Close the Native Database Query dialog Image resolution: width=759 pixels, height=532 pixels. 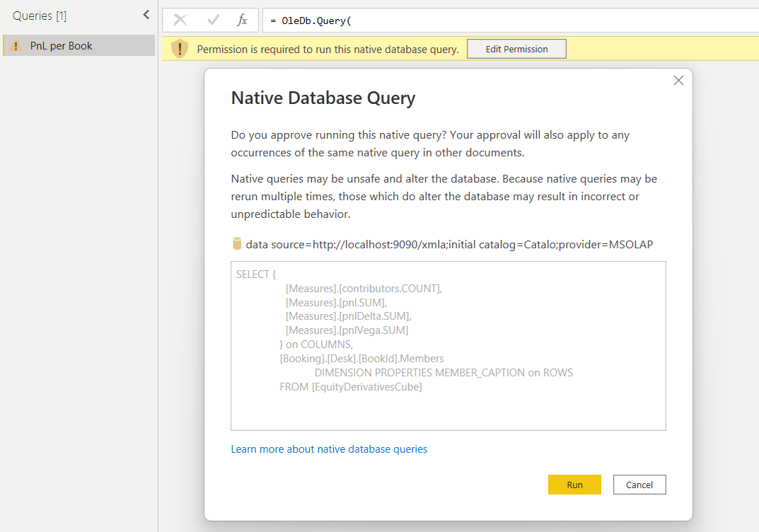pos(678,81)
